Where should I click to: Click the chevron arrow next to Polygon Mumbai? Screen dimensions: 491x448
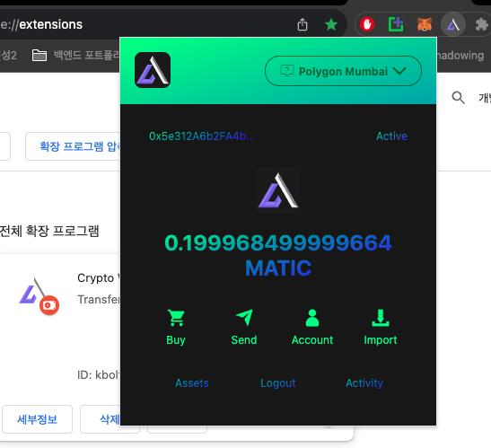399,71
